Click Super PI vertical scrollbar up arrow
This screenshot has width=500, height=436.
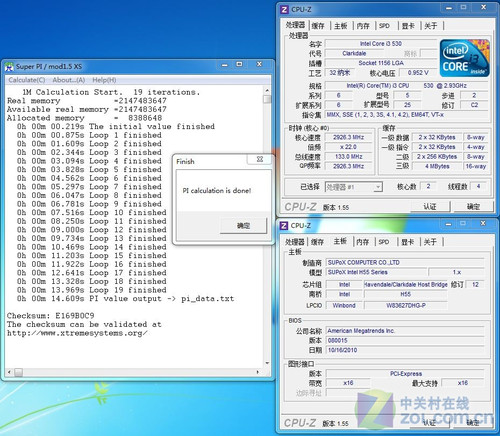click(x=267, y=91)
